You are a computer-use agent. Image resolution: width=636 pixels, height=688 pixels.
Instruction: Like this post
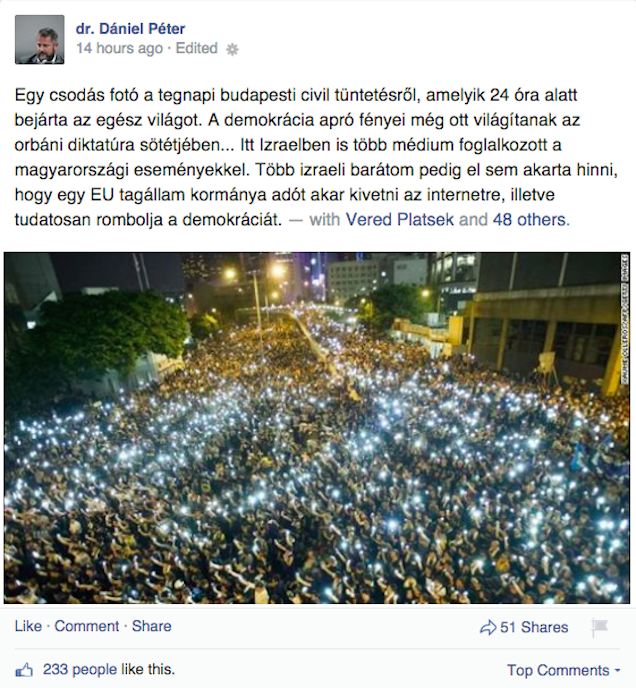point(28,626)
